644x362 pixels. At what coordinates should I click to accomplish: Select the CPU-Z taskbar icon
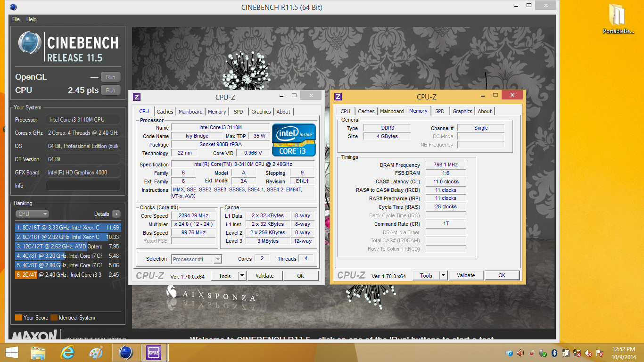click(x=154, y=353)
